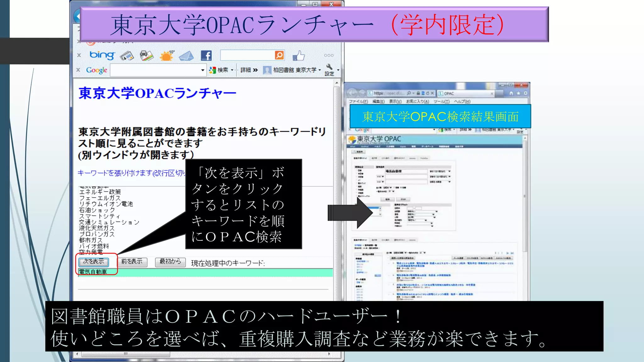Click Back button in the OPAC window
Viewport: 644px width, 362px height.
(x=352, y=93)
